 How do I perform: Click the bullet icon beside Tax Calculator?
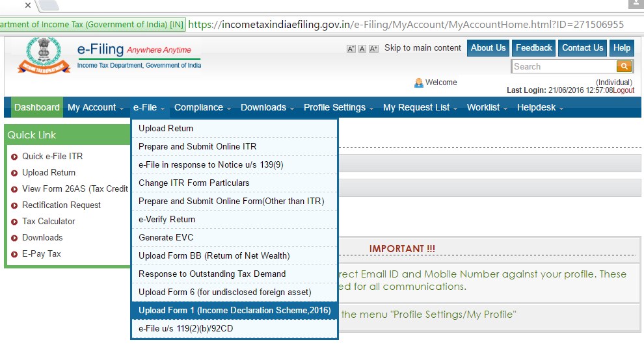click(14, 222)
